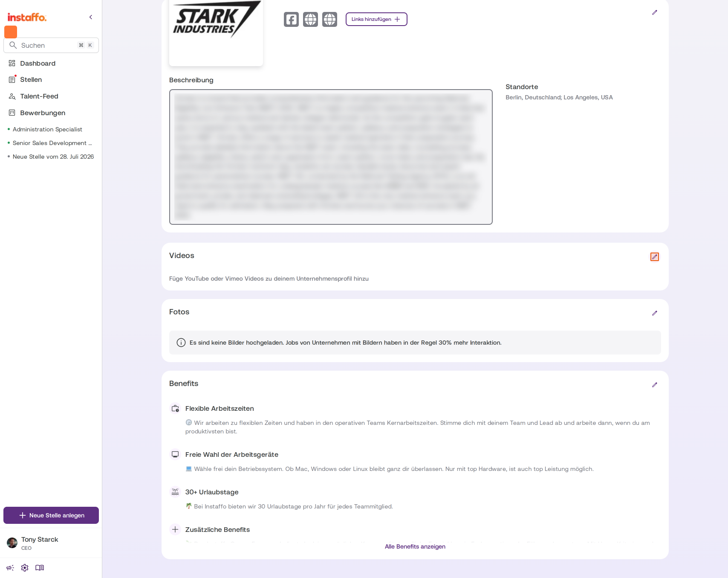The height and width of the screenshot is (578, 728).
Task: Edit company header with top pencil icon
Action: [x=655, y=12]
